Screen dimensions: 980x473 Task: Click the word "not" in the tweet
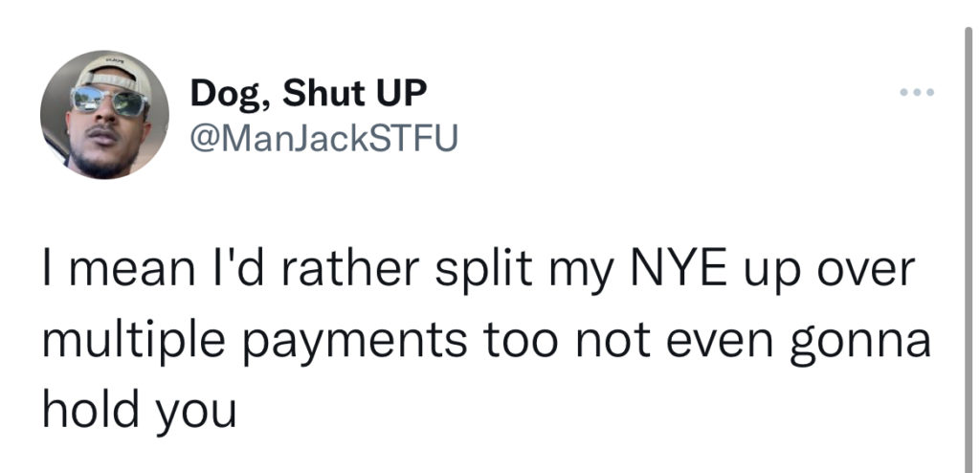point(630,342)
